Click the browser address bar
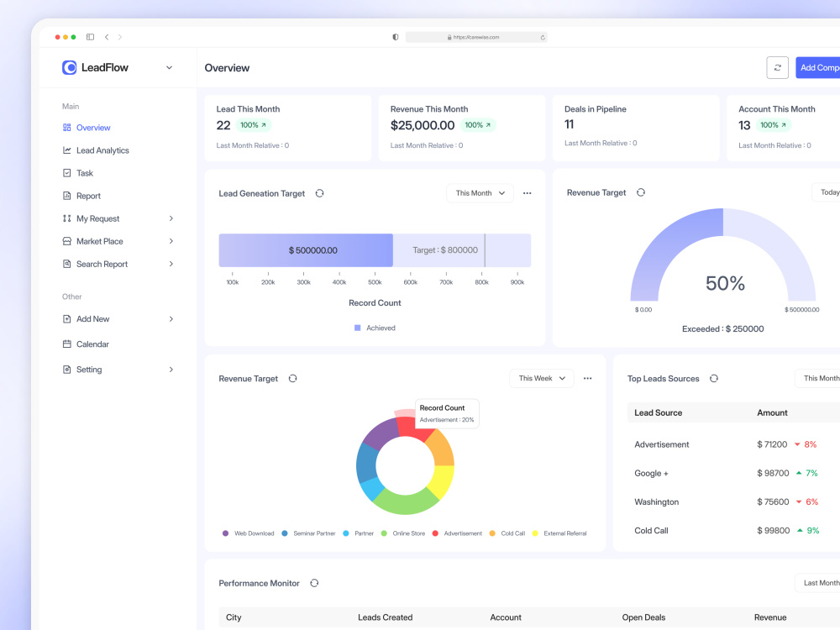The height and width of the screenshot is (630, 840). (x=476, y=37)
